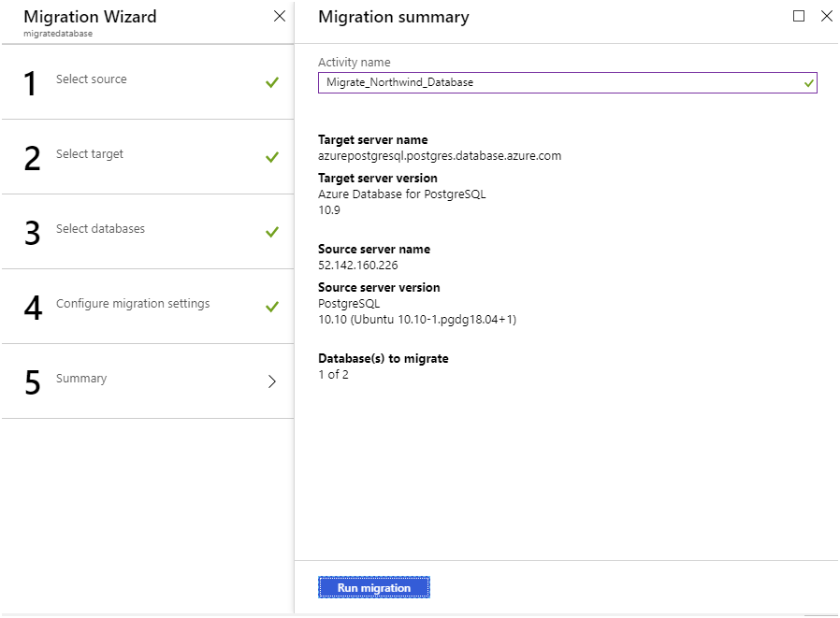Click the checkmark on Configure migration settings

[x=271, y=305]
